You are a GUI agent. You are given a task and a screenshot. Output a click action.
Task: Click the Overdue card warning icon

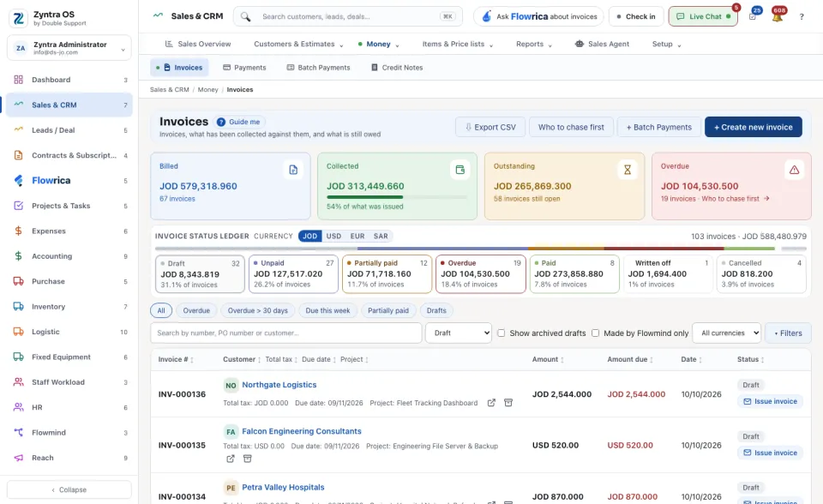click(794, 170)
